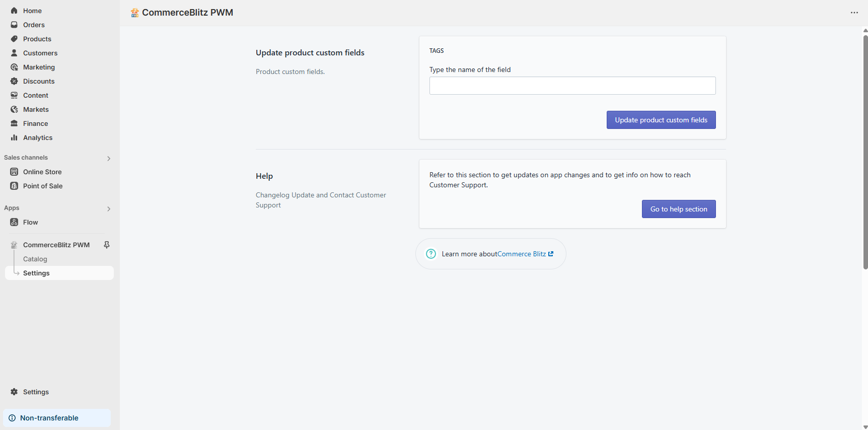This screenshot has height=430, width=868.
Task: Click the TAGS label
Action: (x=437, y=51)
